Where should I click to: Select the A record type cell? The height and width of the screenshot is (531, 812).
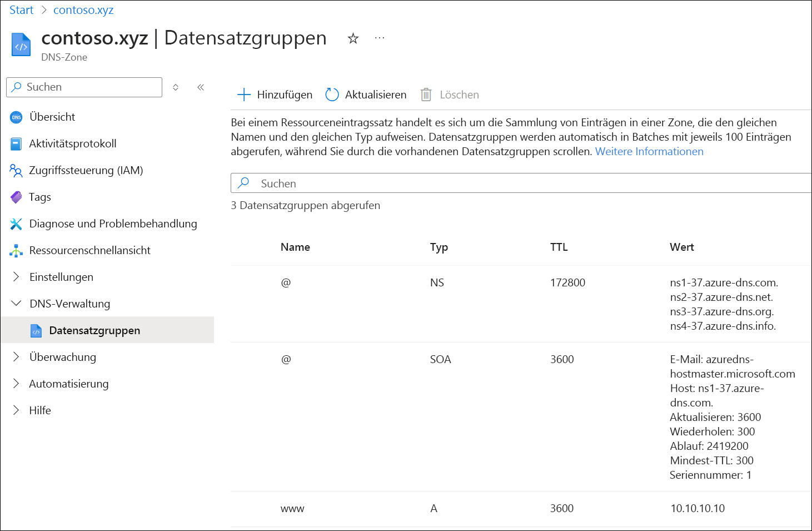click(x=434, y=509)
